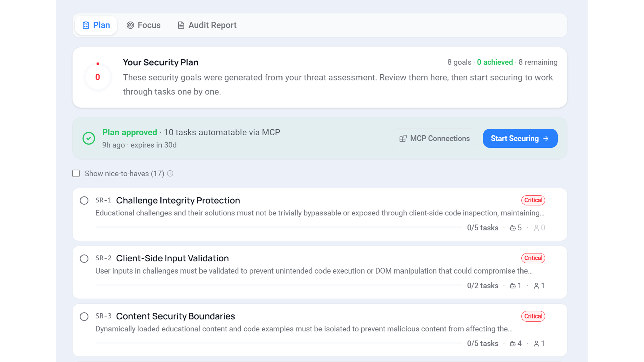Click the '8 remaining' text
644x362 pixels.
(538, 62)
